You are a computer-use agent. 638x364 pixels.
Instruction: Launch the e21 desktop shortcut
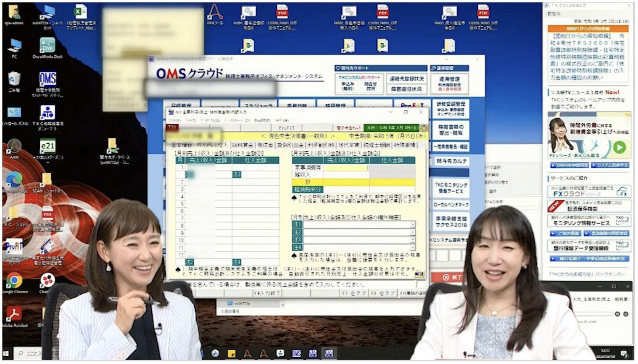pos(47,146)
